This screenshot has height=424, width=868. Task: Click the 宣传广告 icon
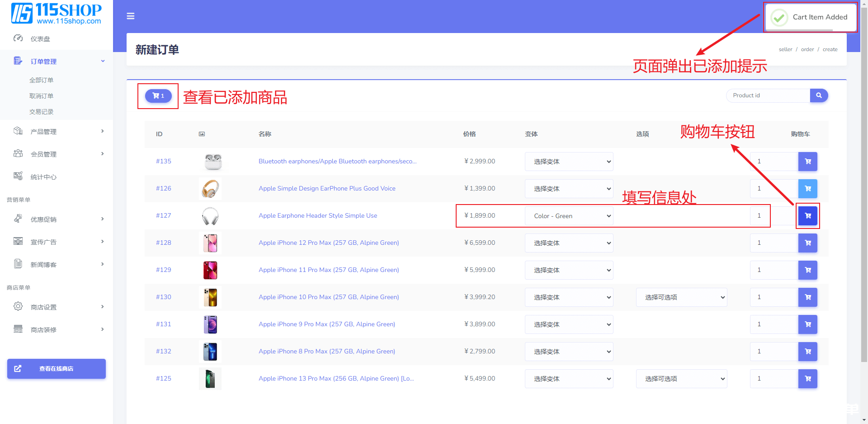click(18, 242)
